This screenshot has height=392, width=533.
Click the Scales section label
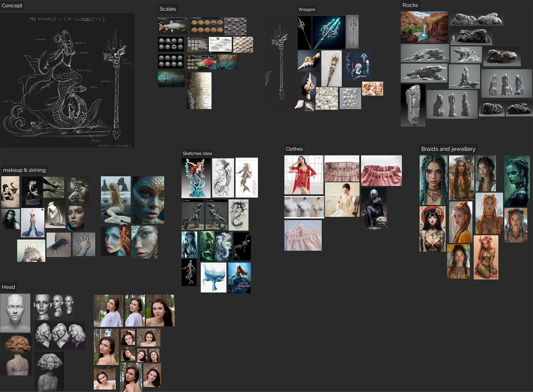pos(167,9)
